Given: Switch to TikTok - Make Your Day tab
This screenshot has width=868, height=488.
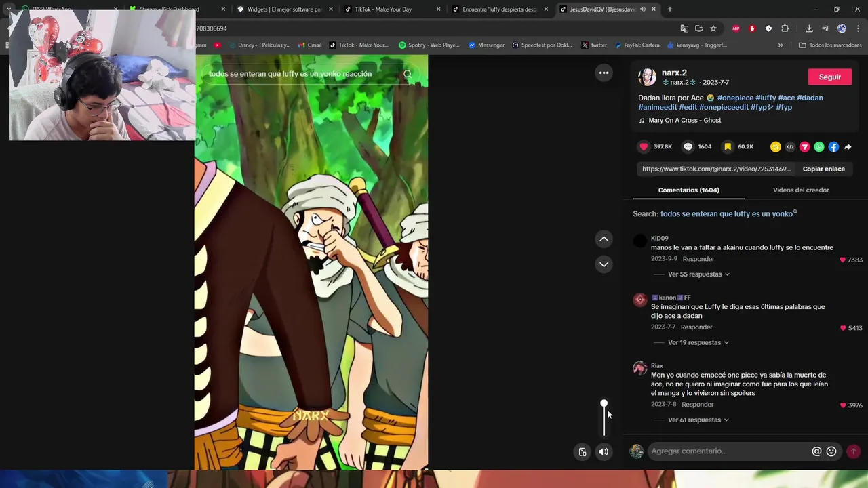Looking at the screenshot, I should point(392,9).
